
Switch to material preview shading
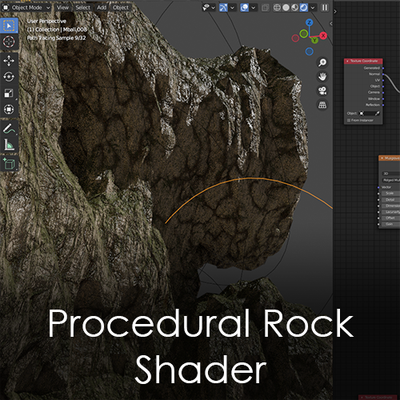click(x=295, y=7)
